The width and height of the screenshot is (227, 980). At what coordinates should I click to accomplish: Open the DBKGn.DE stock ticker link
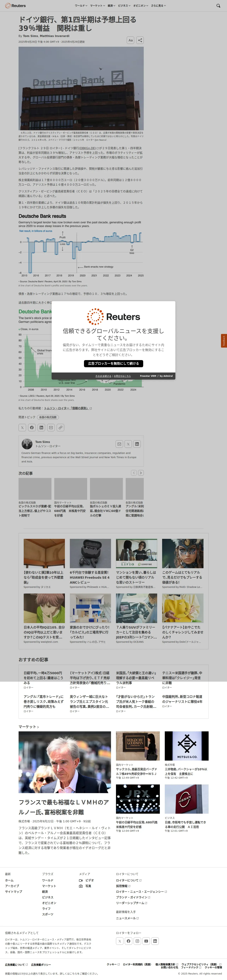(x=89, y=148)
